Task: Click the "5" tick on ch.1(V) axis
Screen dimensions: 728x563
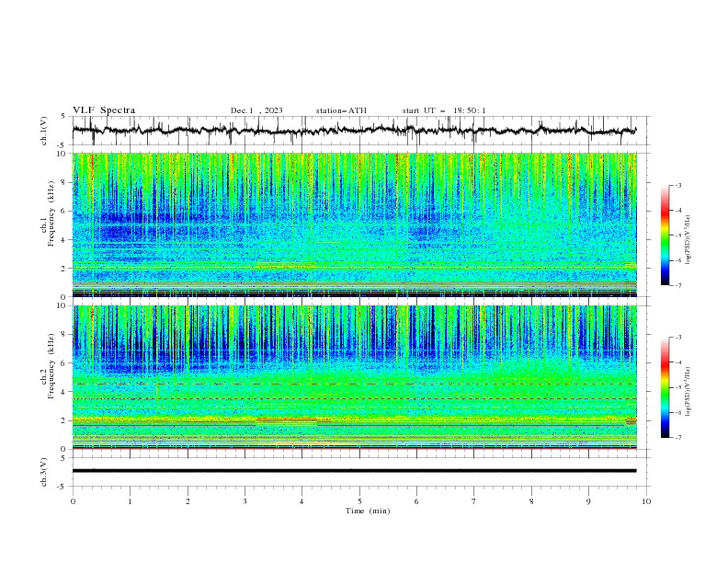Action: coord(63,116)
